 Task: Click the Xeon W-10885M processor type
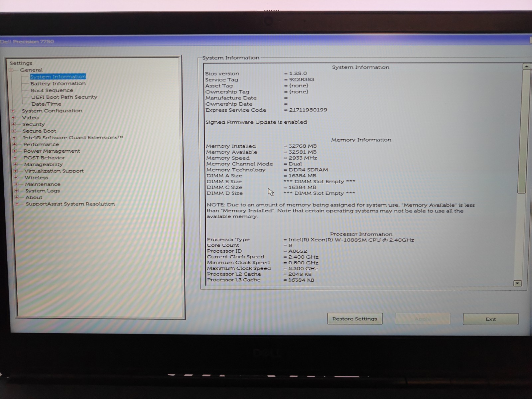[351, 240]
